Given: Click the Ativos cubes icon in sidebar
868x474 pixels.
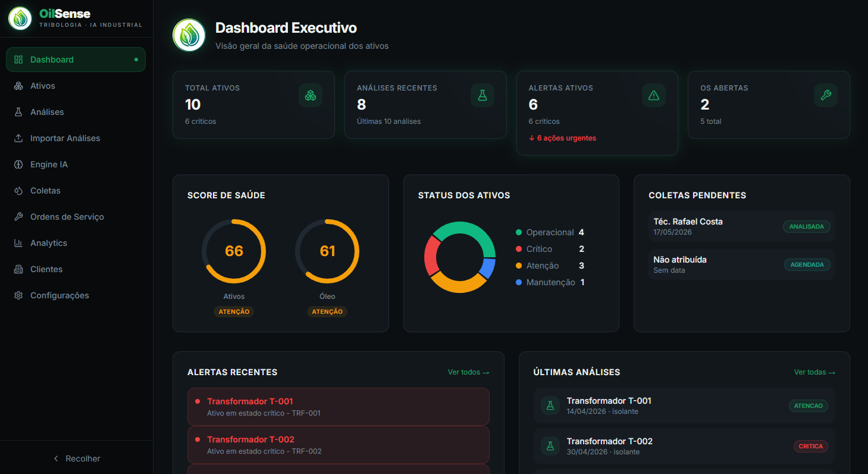Looking at the screenshot, I should 18,86.
